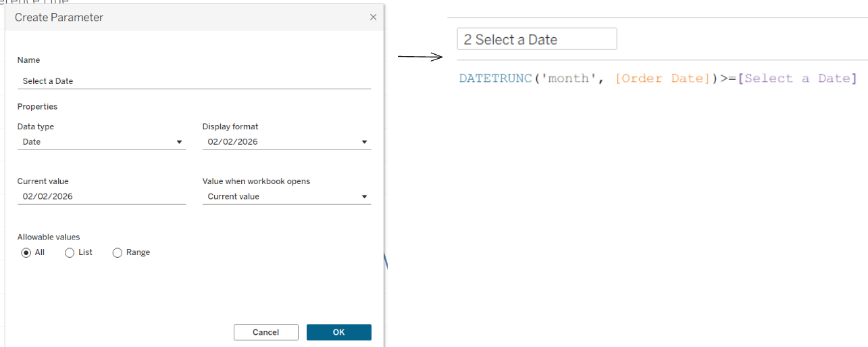Screen dimensions: 868x347
Task: Confirm parameter with the OK button
Action: (338, 332)
